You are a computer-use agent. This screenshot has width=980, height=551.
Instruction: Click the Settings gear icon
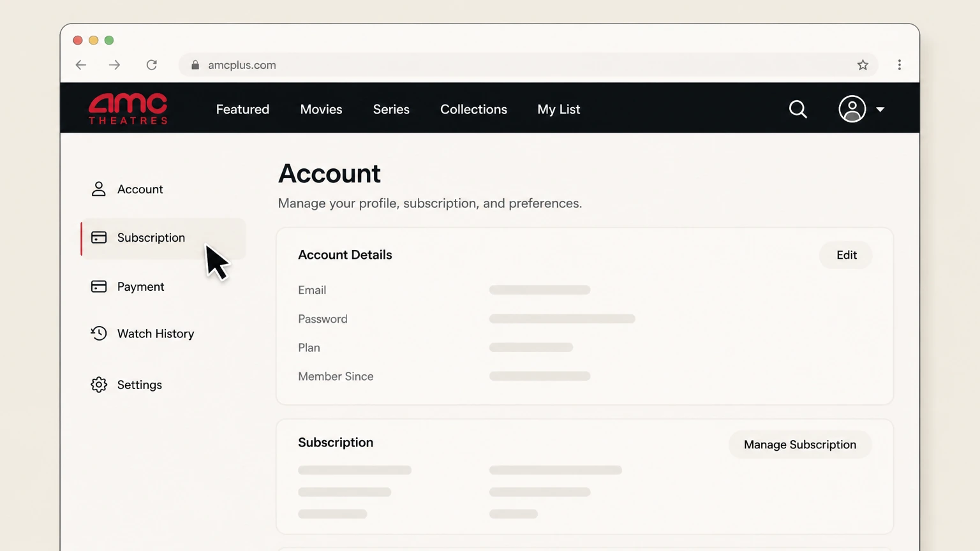click(99, 385)
